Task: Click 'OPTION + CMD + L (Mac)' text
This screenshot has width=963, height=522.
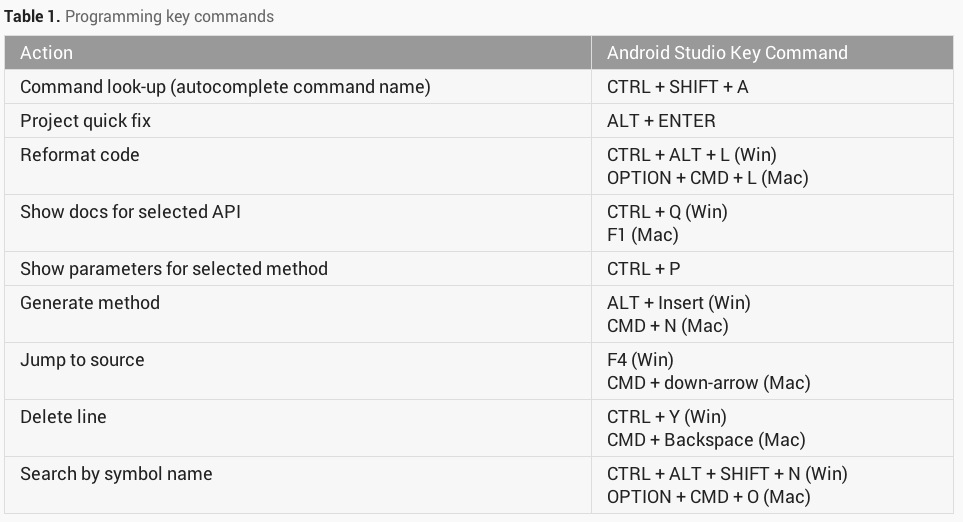Action: click(707, 178)
